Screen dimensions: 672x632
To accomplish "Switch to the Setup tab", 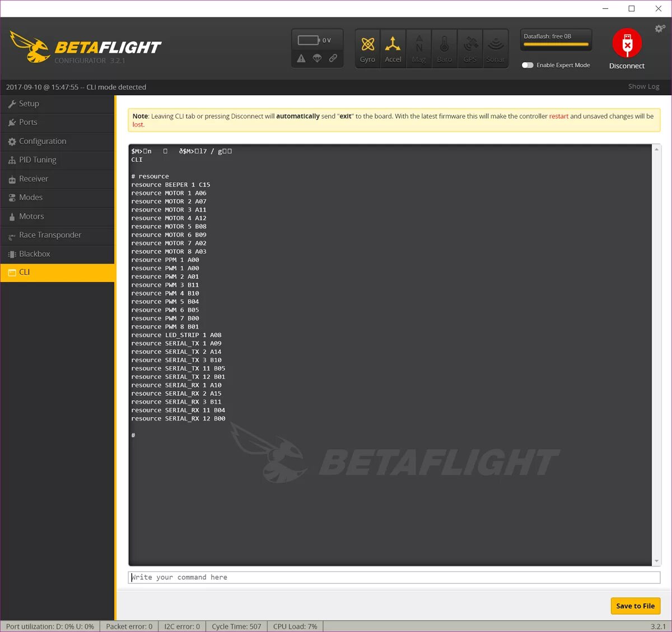I will coord(28,104).
